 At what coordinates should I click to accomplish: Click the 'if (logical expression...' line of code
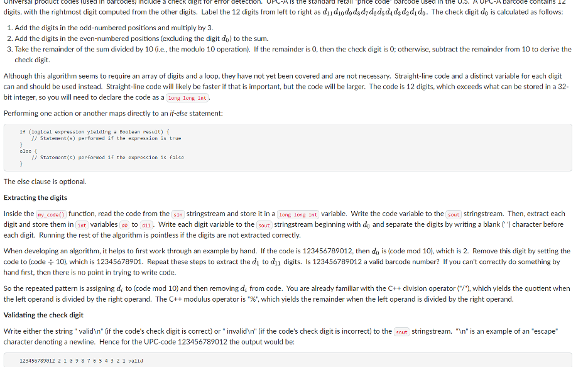pos(94,132)
